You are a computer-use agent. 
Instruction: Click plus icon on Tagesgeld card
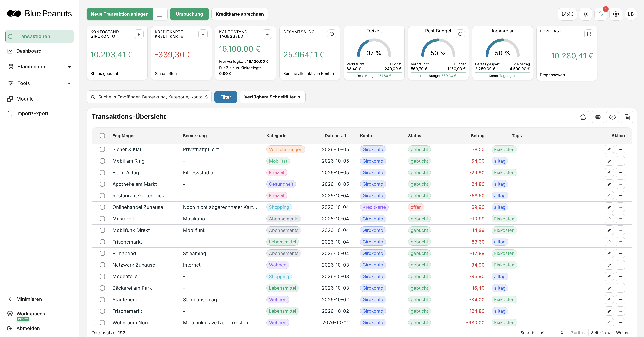267,34
